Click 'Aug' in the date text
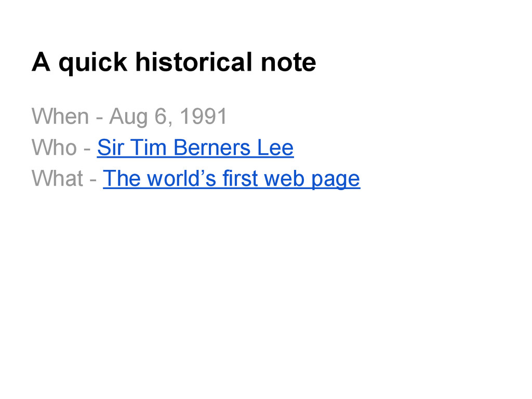The height and width of the screenshot is (399, 532). pyautogui.click(x=128, y=117)
